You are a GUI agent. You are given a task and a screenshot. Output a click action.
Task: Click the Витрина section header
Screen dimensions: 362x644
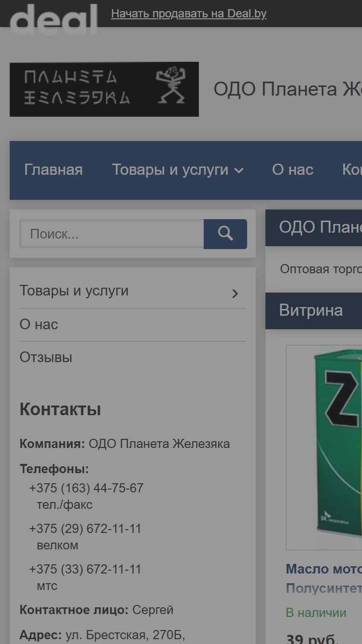(314, 310)
